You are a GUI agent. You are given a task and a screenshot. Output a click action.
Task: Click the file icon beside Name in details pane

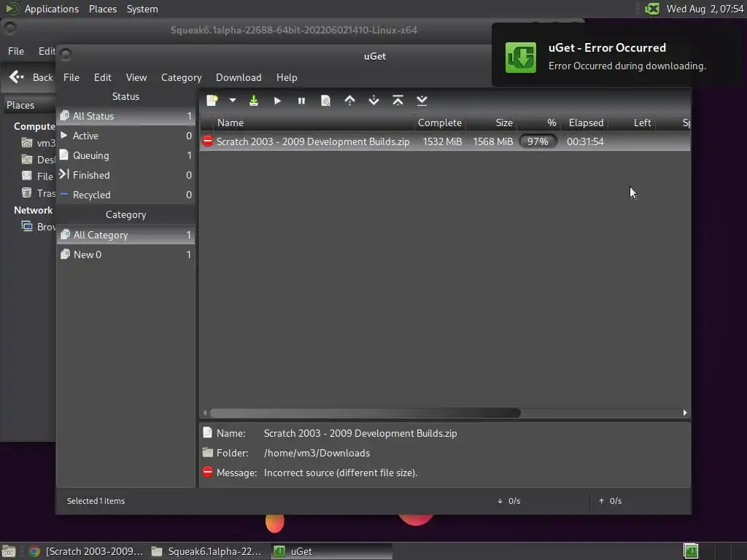(207, 432)
